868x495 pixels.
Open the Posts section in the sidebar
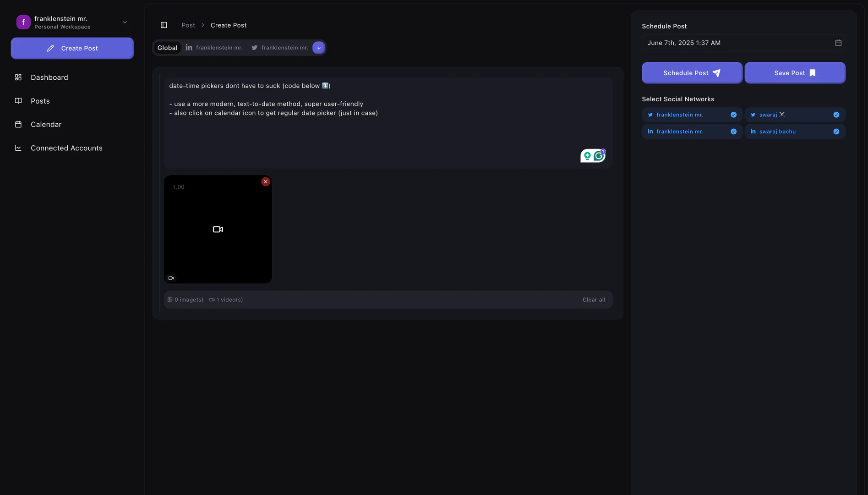(x=40, y=101)
